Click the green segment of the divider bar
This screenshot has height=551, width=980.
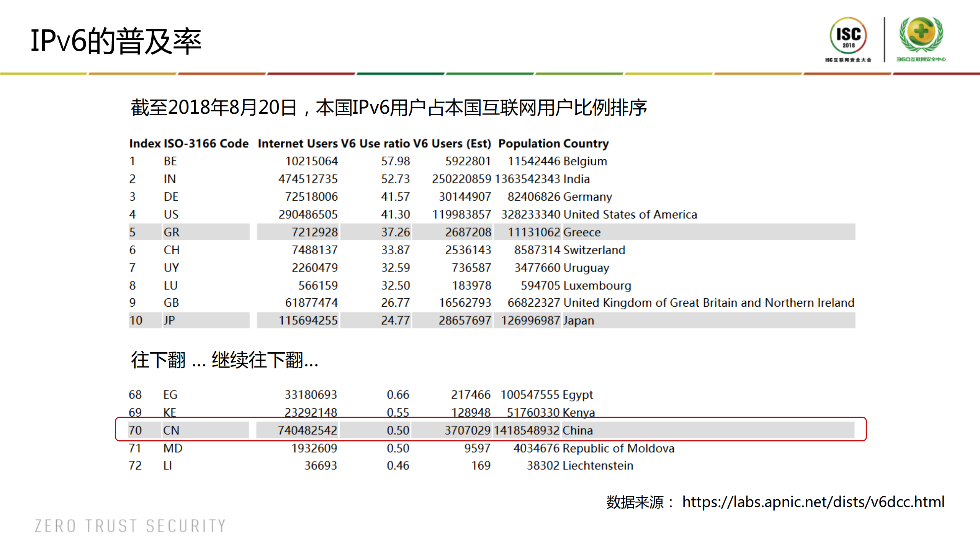(x=400, y=73)
